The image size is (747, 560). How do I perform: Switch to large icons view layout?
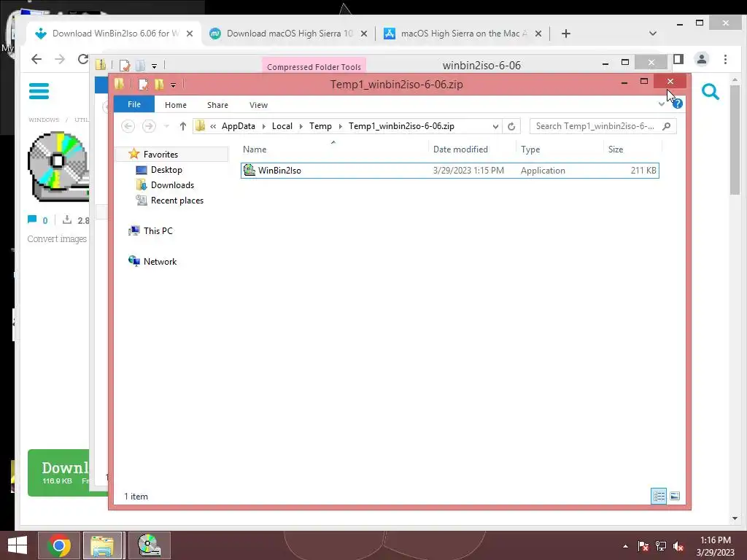(x=675, y=496)
